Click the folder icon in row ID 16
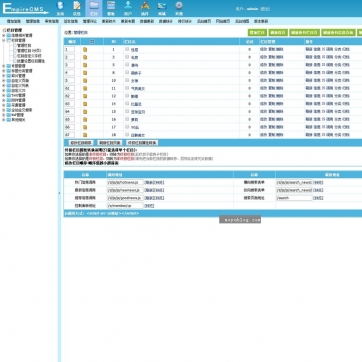Screen dimensions: 362x362 [x=85, y=119]
